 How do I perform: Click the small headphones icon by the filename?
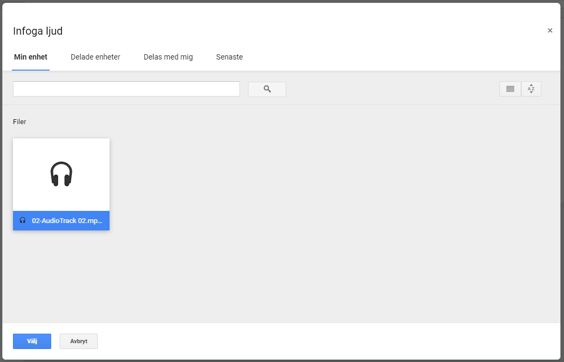click(x=22, y=220)
